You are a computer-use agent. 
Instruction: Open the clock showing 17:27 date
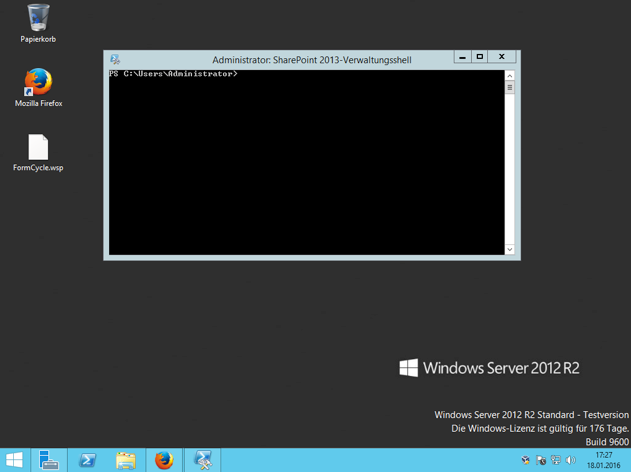[x=603, y=460]
